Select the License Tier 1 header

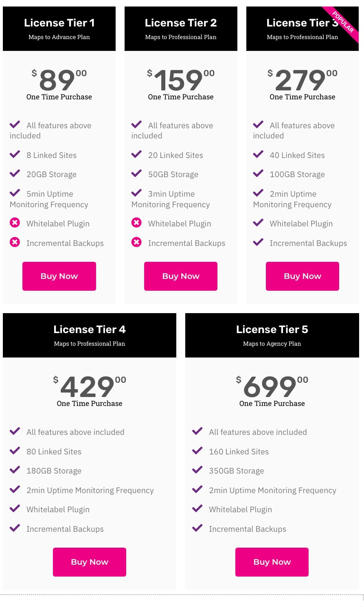pos(59,23)
